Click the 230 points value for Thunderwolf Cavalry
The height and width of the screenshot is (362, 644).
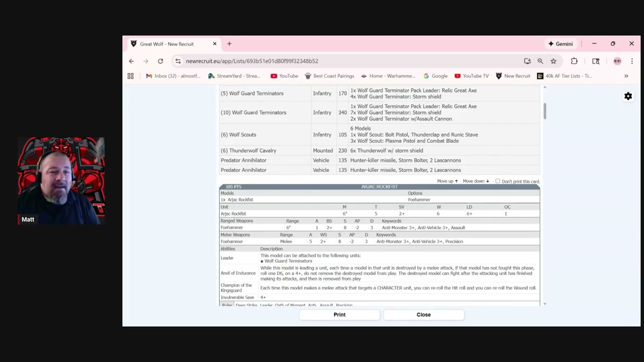coord(343,150)
